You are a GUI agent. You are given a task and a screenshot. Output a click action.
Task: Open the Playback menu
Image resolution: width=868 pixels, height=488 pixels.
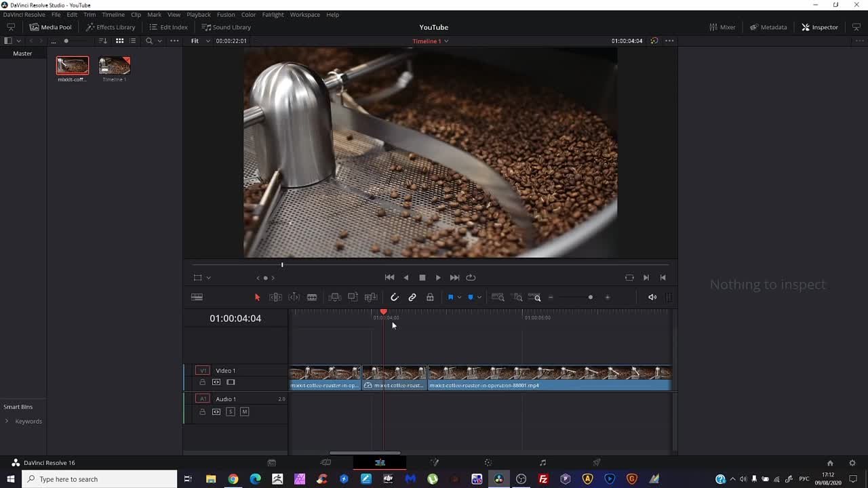(198, 14)
